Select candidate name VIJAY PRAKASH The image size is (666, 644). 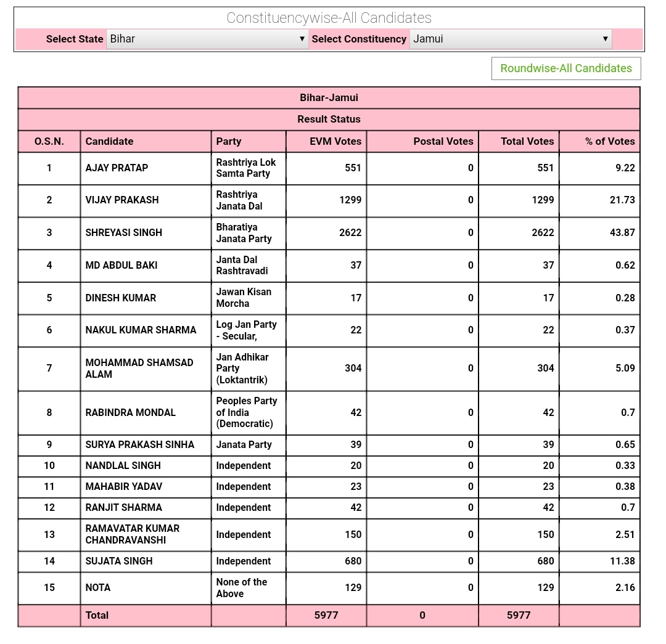tap(122, 200)
